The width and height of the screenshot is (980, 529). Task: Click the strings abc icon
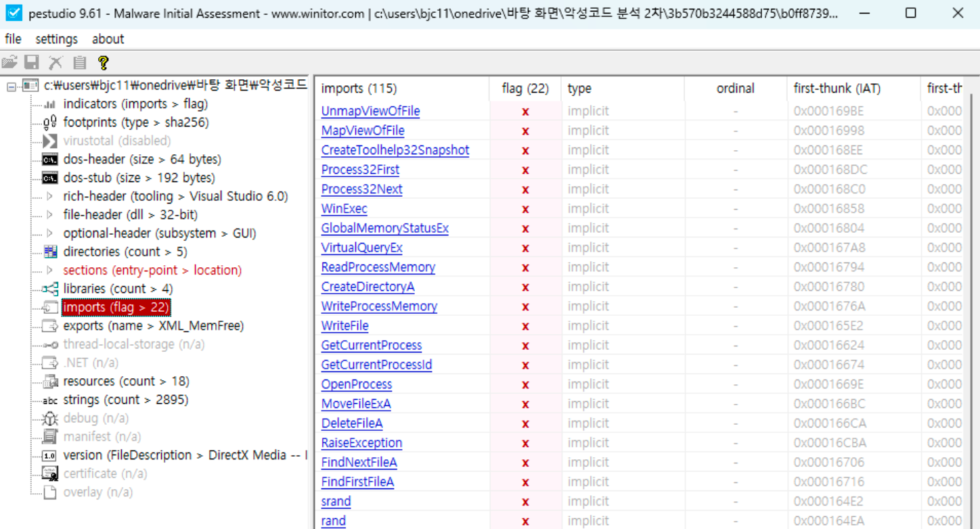click(x=50, y=400)
